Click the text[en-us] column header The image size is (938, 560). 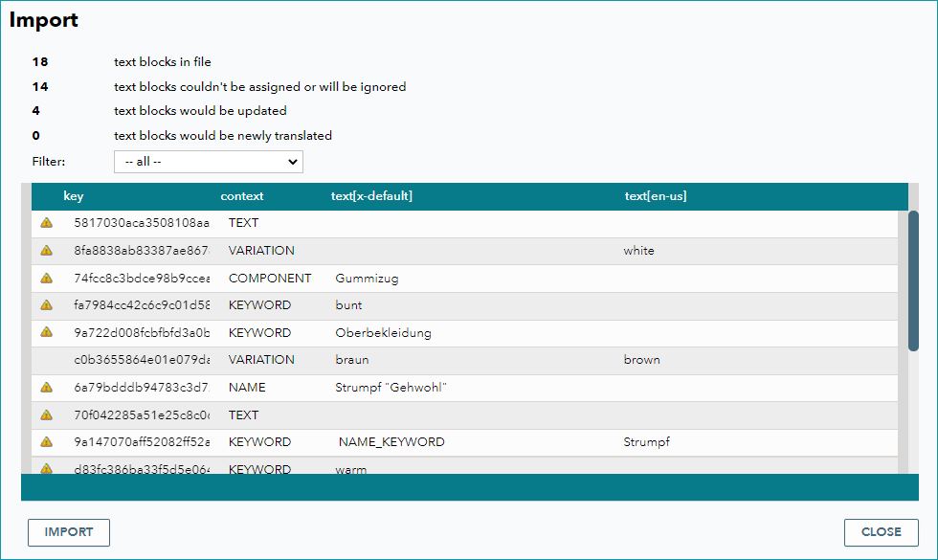[656, 196]
